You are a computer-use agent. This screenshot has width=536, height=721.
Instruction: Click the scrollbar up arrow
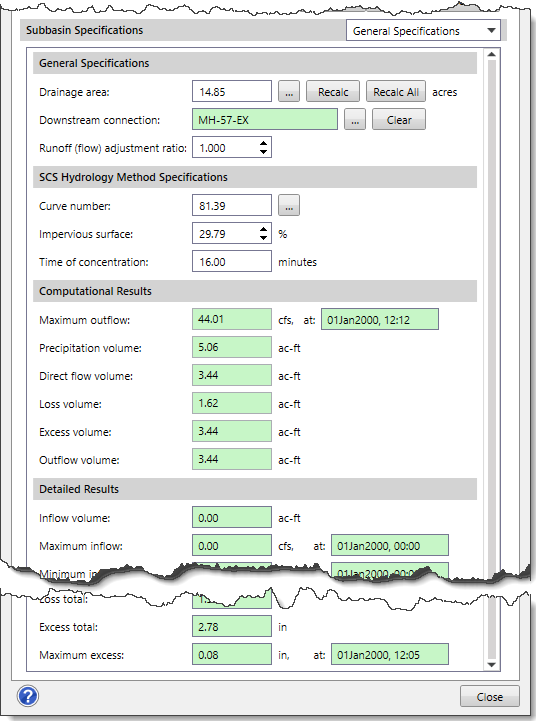(x=491, y=55)
